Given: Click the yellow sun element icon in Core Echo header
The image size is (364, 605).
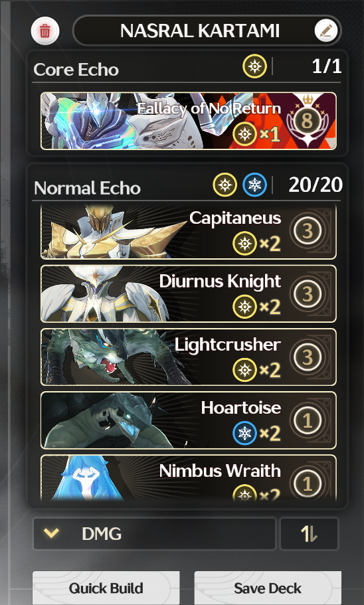Looking at the screenshot, I should (254, 66).
